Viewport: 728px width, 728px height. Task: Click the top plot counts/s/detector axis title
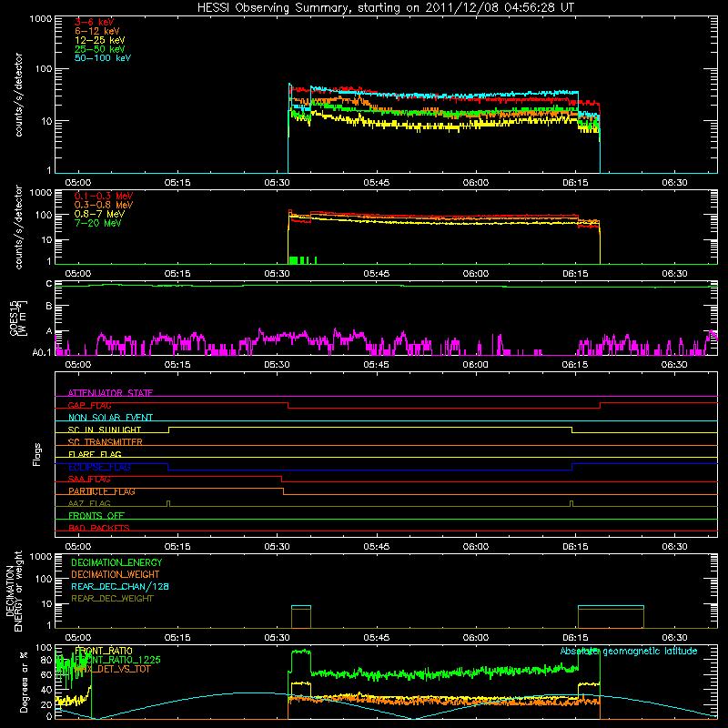tap(18, 95)
